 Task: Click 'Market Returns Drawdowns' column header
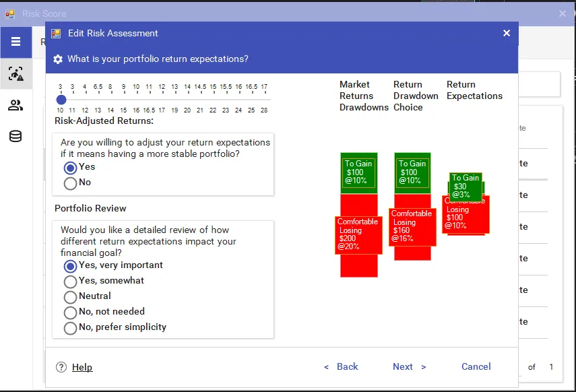tap(364, 96)
